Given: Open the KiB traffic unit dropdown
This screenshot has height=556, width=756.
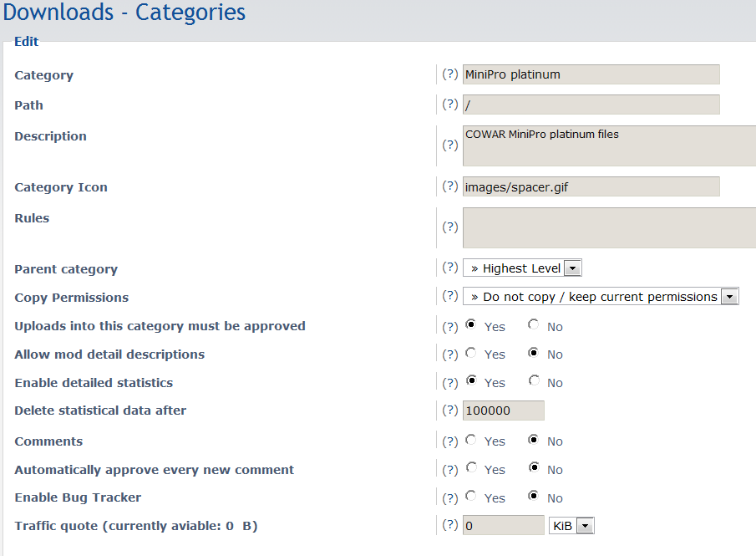Looking at the screenshot, I should coord(571,526).
